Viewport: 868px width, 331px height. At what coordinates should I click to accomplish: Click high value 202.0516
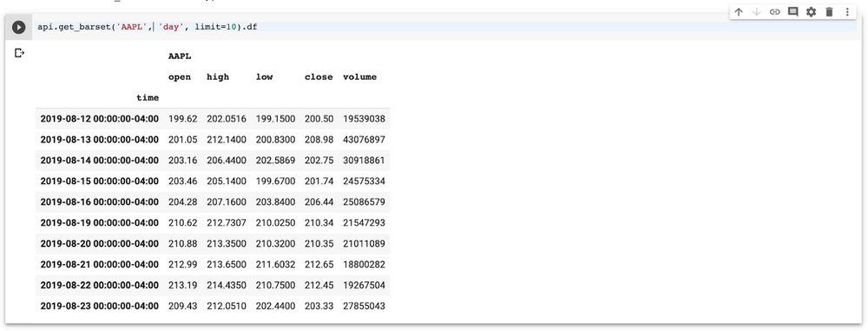pos(227,119)
